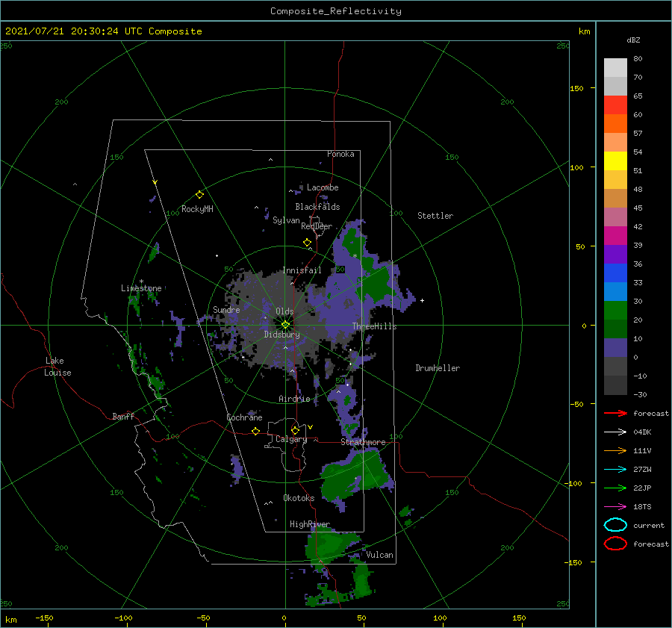Click the white plus marker east of ThreeHills

(x=422, y=300)
